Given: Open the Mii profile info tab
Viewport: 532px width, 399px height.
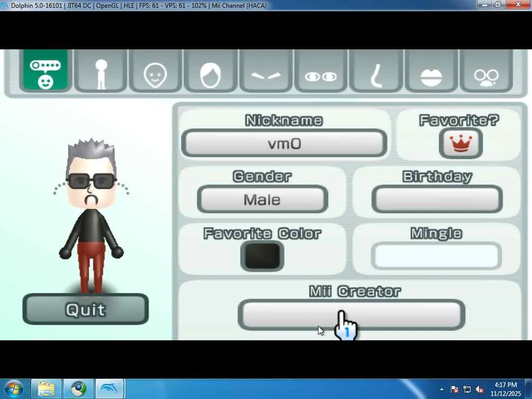Looking at the screenshot, I should [46, 71].
